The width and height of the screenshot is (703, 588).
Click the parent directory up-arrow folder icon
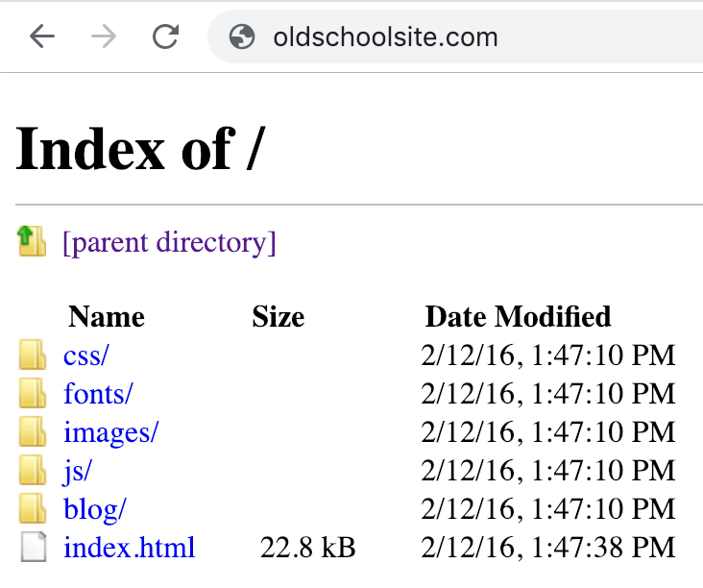32,241
